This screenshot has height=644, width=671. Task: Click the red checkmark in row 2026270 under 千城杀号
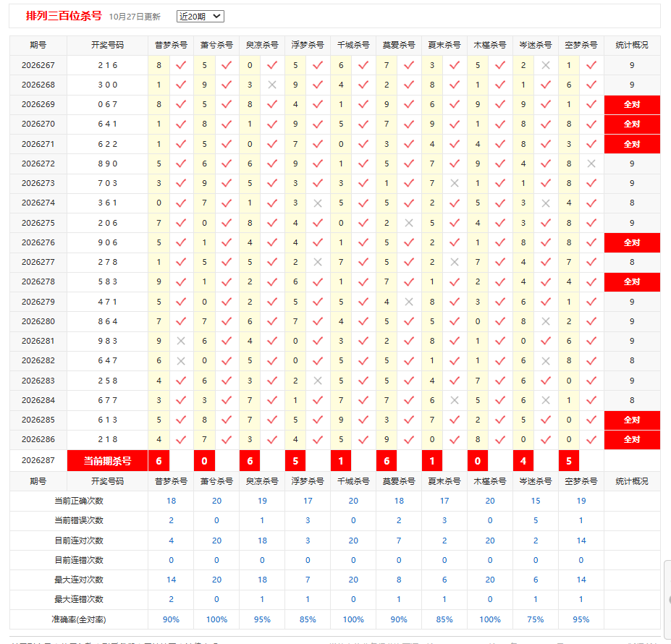point(363,124)
